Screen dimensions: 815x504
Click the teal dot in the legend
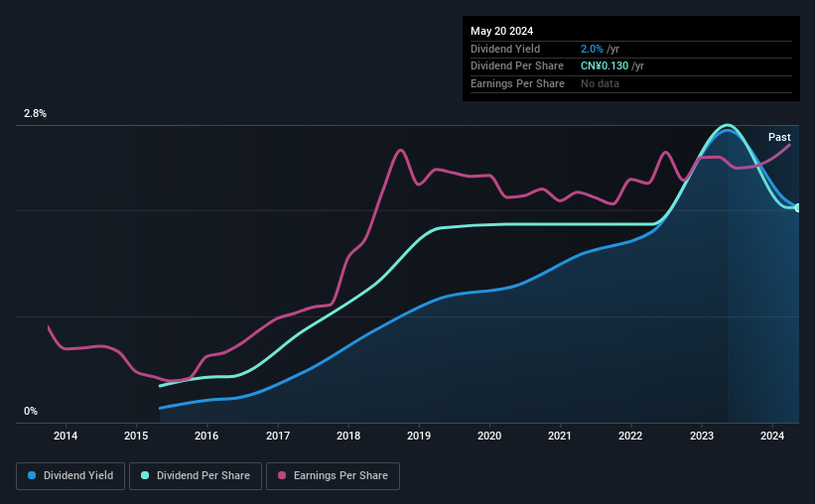(x=146, y=476)
